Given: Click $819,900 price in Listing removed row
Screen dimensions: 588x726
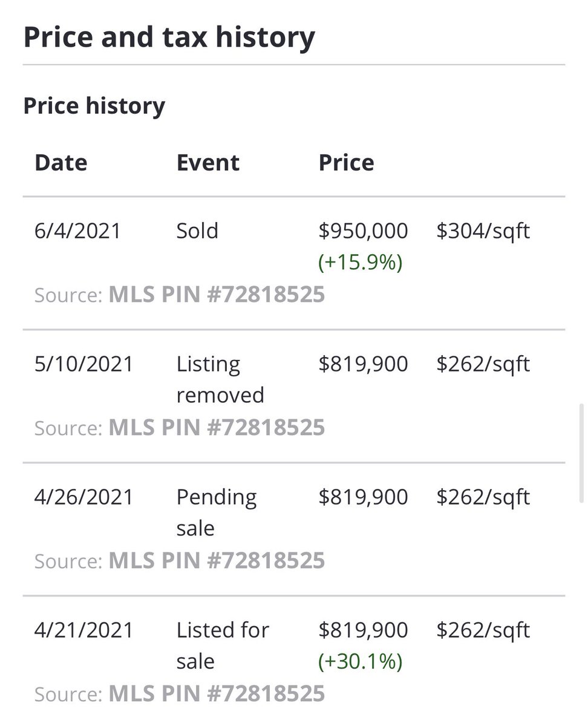Looking at the screenshot, I should [363, 364].
